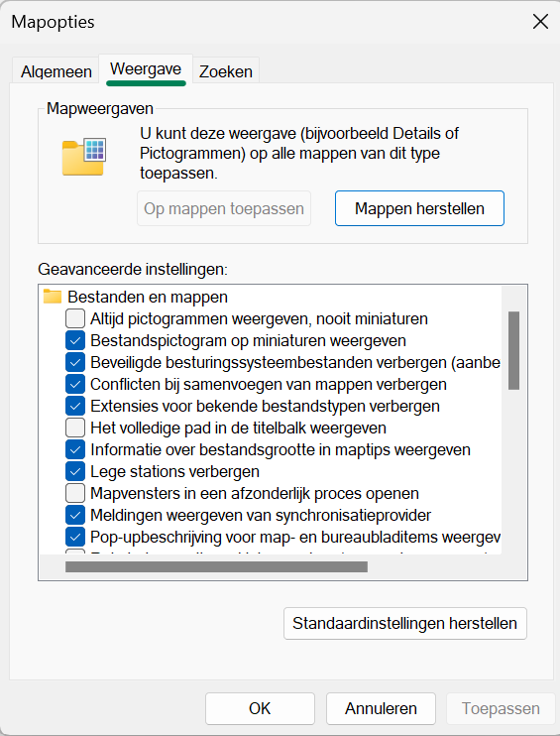Click the Mappen herstellen button

[419, 208]
